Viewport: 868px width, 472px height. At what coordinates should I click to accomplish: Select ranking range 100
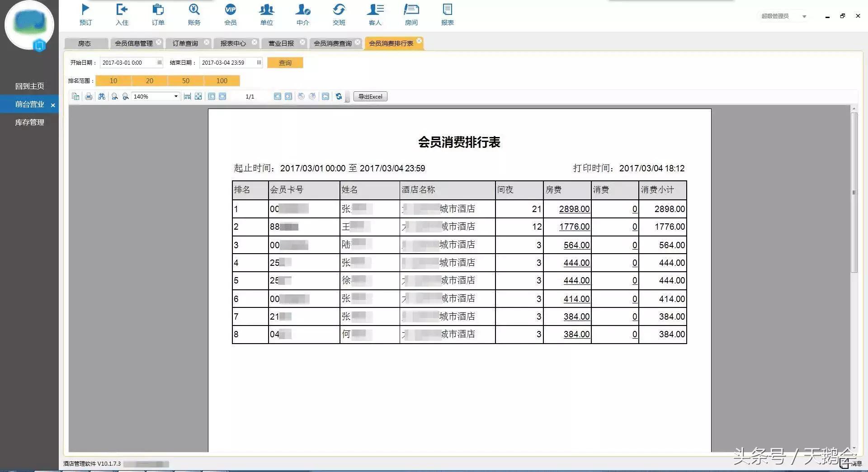click(222, 80)
